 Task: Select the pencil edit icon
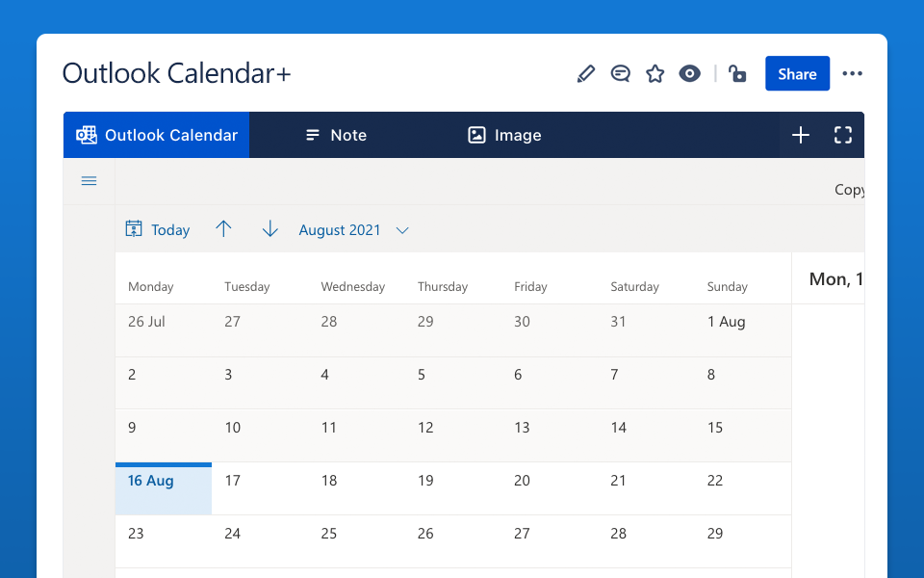coord(586,73)
